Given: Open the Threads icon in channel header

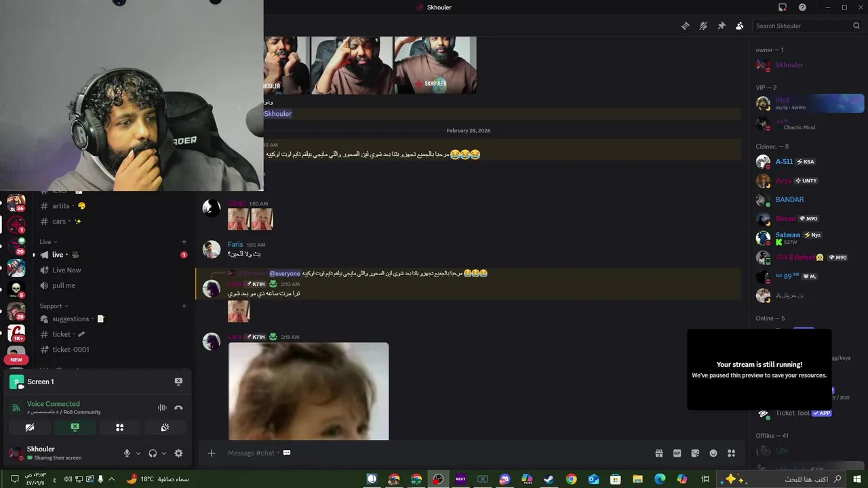Looking at the screenshot, I should pyautogui.click(x=686, y=26).
